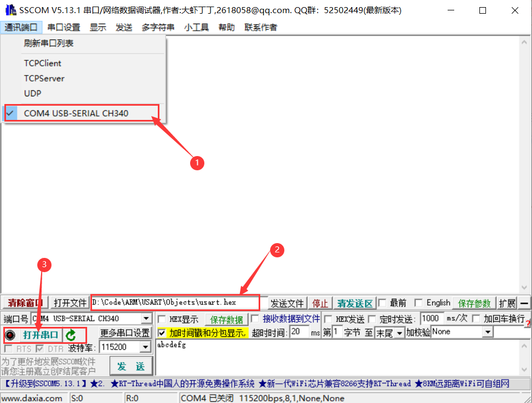This screenshot has height=403, width=532.
Task: Expand the 端口号 port selection dropdown
Action: (146, 318)
